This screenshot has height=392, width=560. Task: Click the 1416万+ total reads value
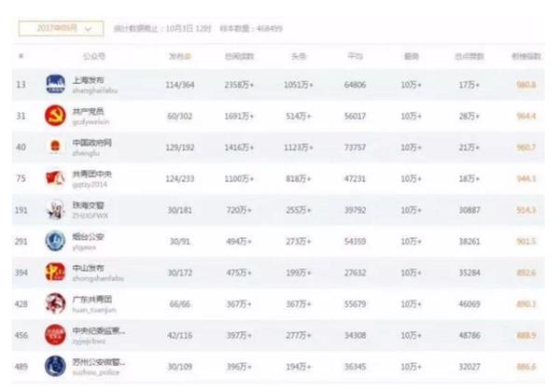point(239,147)
